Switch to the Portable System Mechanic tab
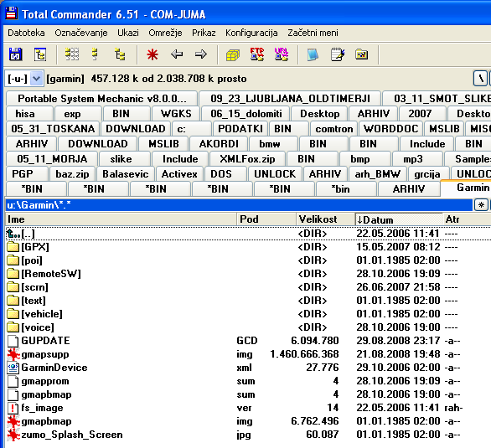This screenshot has height=448, width=491. [x=101, y=99]
